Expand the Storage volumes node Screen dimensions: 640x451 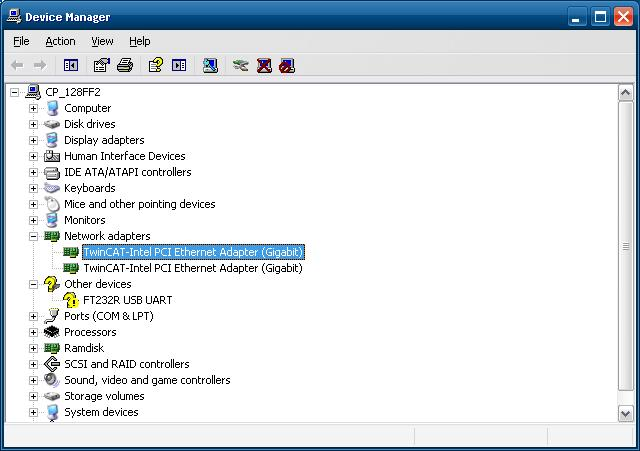[33, 396]
